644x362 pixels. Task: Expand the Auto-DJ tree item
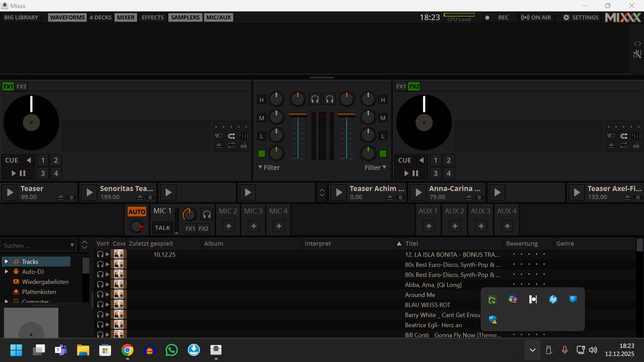tap(6, 272)
